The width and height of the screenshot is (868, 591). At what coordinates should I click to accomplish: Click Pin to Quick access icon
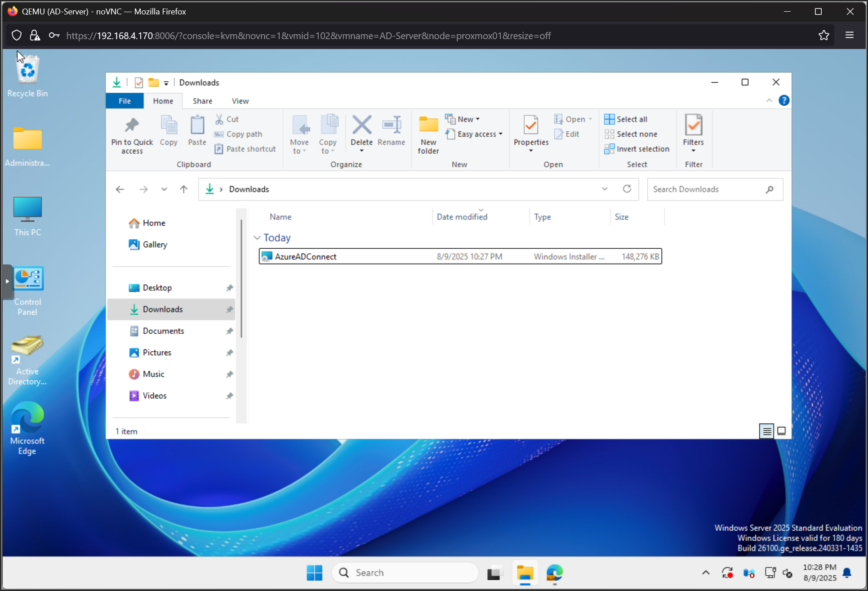[x=132, y=125]
